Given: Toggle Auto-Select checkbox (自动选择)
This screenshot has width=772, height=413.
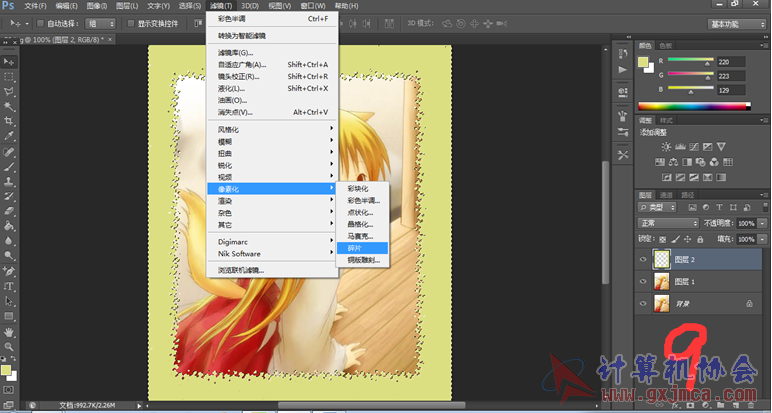Looking at the screenshot, I should point(41,23).
